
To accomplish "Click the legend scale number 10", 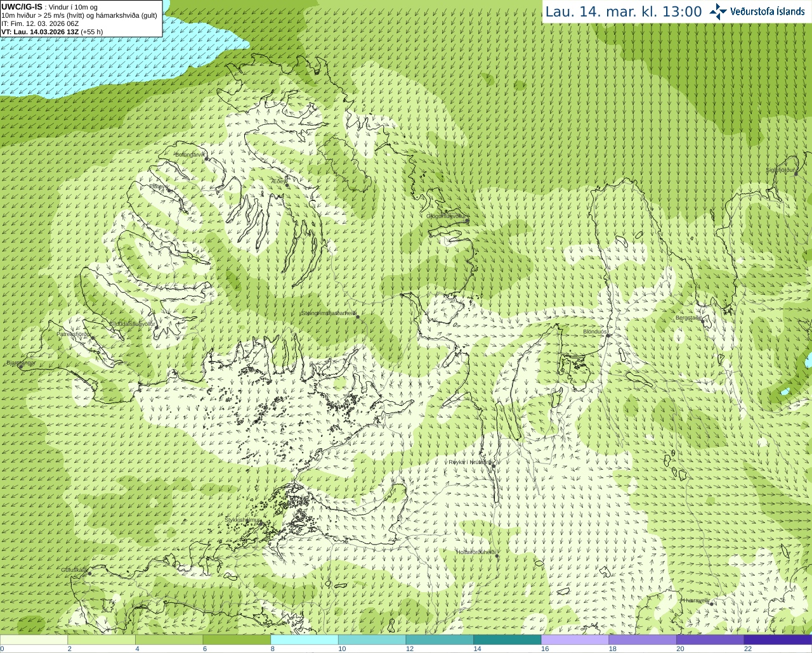I will (342, 649).
